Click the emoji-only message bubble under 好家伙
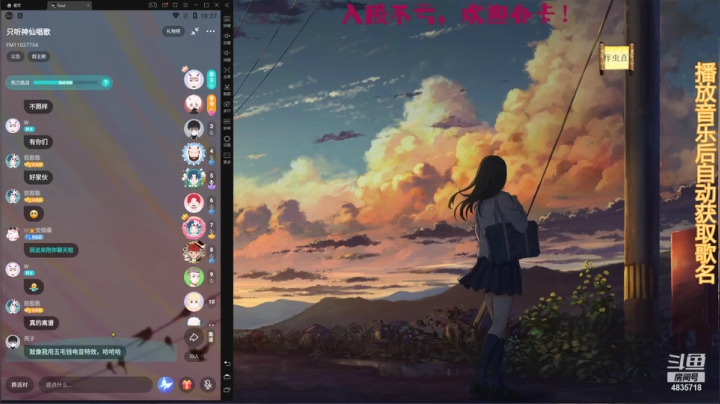 point(34,213)
